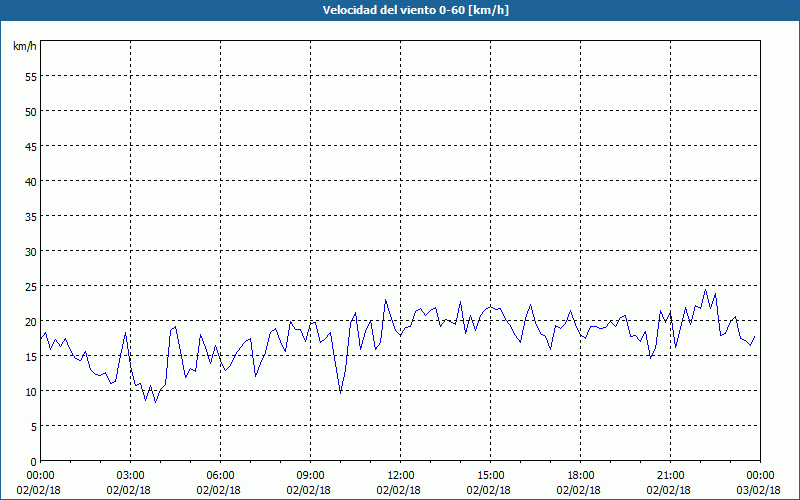Click the y-axis value '25'
The height and width of the screenshot is (500, 800).
pyautogui.click(x=31, y=287)
